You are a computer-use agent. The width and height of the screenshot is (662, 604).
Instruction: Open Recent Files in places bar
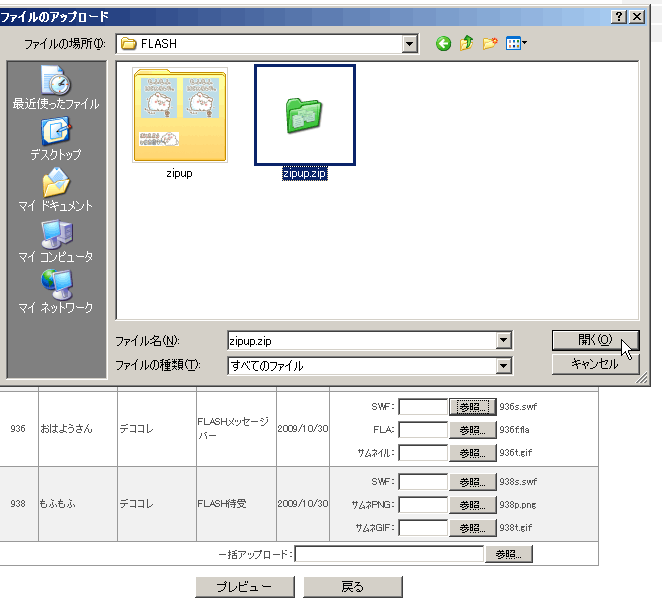click(55, 88)
